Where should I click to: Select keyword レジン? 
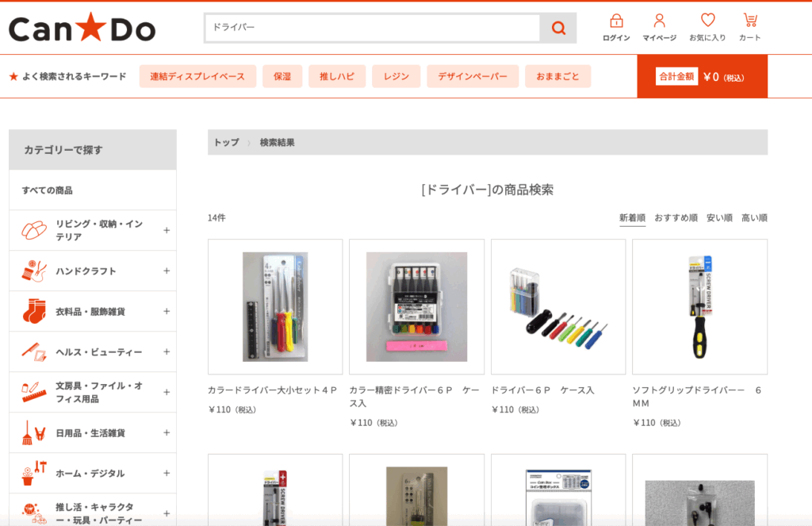[396, 76]
